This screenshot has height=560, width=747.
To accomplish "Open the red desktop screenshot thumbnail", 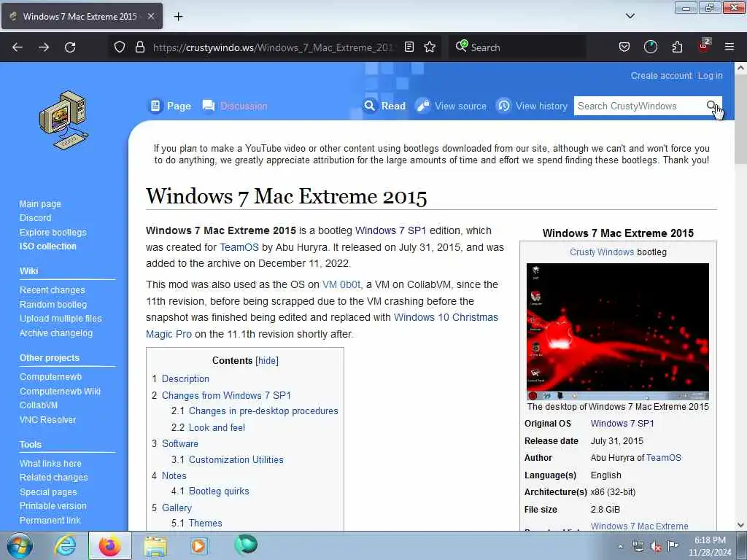I will 617,332.
